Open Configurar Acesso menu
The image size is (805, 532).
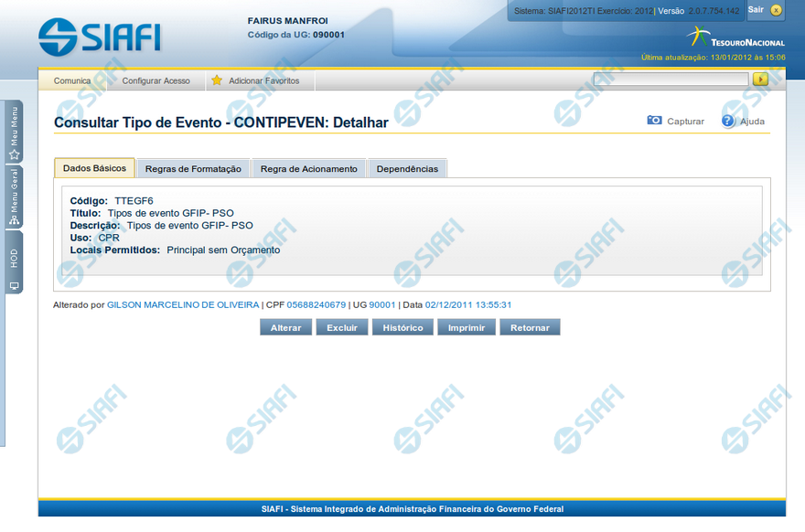(156, 80)
